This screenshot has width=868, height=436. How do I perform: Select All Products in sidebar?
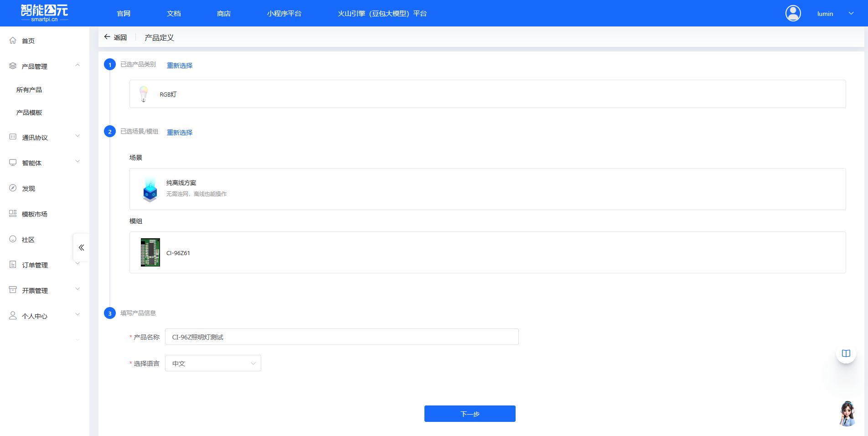coord(29,90)
